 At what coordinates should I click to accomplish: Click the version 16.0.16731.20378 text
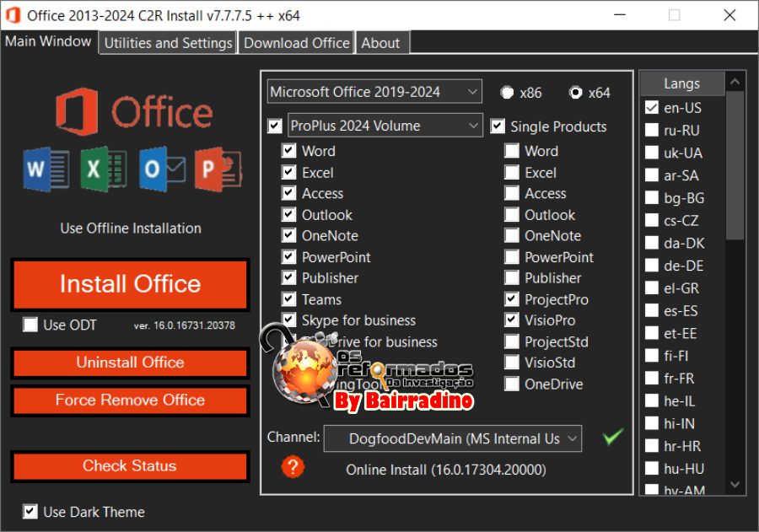click(185, 325)
